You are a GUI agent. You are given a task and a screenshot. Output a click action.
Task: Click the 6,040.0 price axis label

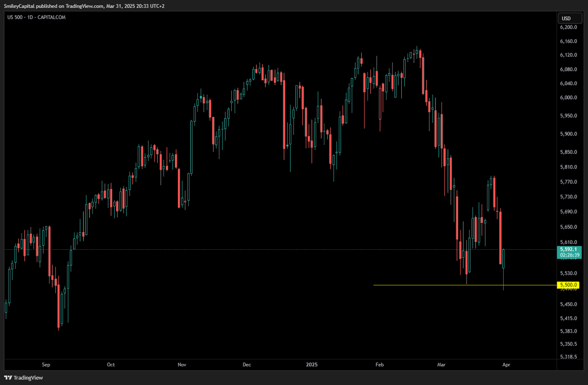(568, 83)
